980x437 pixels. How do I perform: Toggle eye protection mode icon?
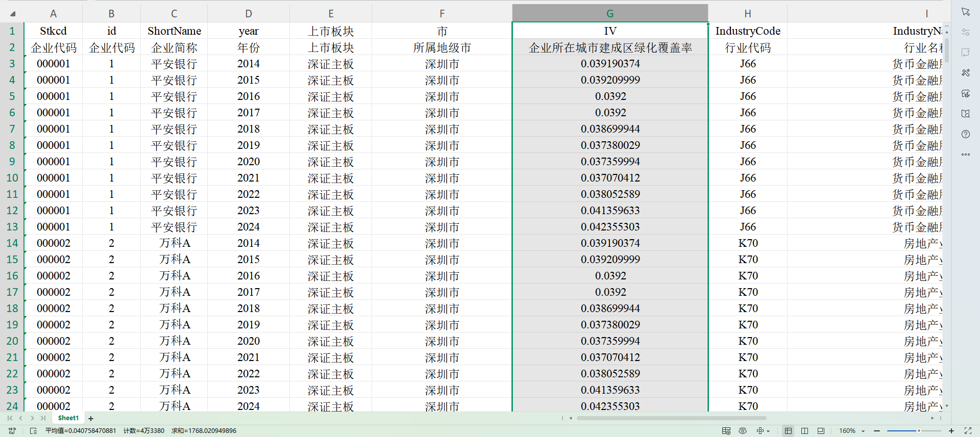coord(743,431)
